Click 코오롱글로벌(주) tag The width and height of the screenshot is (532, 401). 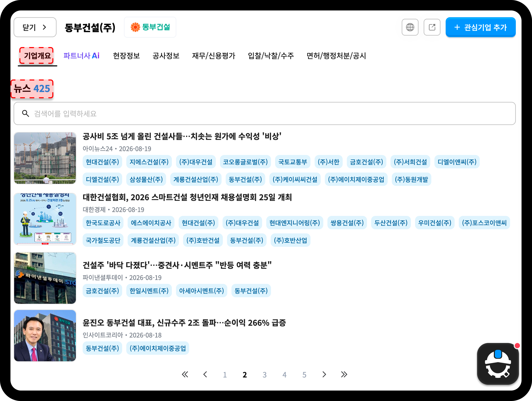click(245, 162)
